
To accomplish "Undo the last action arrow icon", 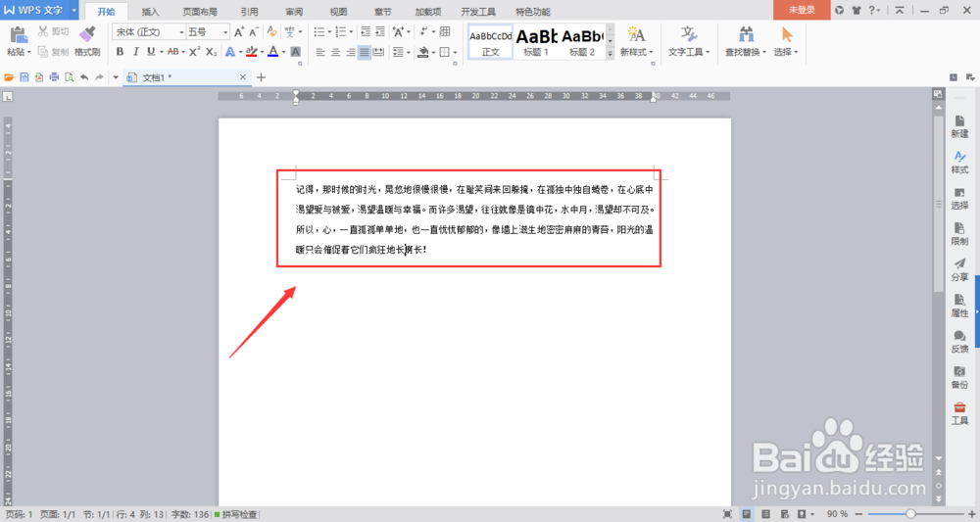I will (x=84, y=77).
